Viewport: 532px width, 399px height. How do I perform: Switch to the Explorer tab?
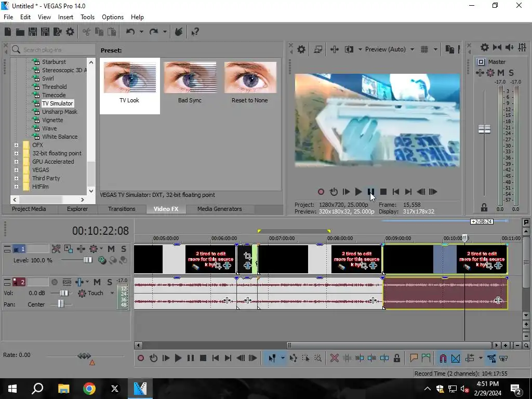click(x=77, y=209)
